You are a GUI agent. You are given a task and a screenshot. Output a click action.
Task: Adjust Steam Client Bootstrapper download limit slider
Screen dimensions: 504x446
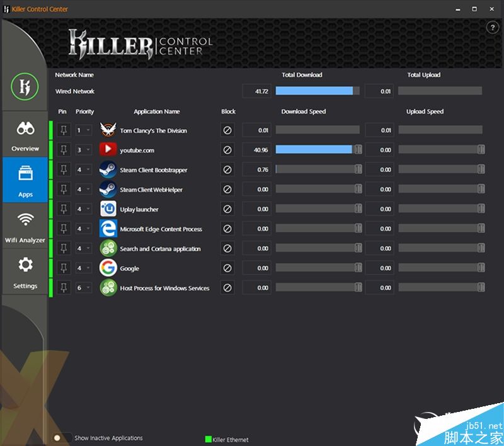pyautogui.click(x=358, y=169)
